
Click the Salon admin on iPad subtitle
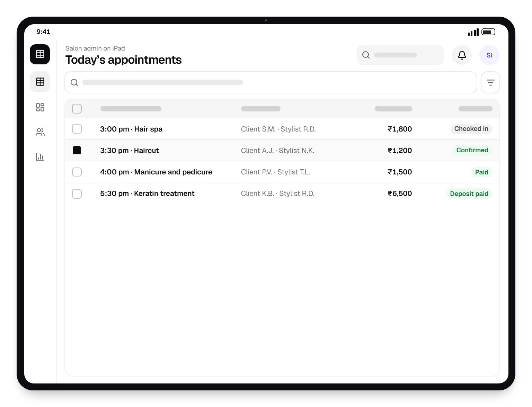95,48
